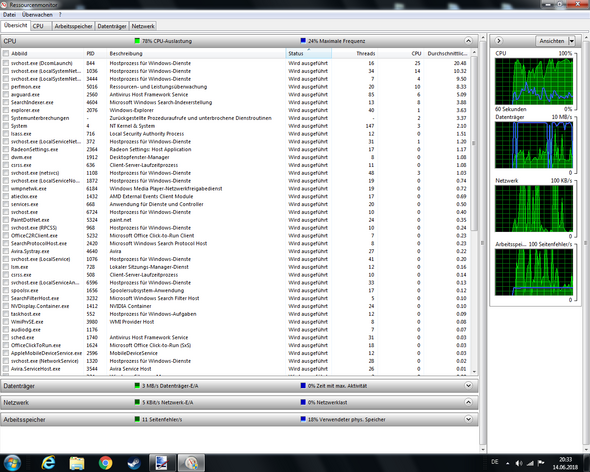Click the green Datenträger-E/A indicator square
Viewport: 590px width, 472px height.
tap(137, 385)
